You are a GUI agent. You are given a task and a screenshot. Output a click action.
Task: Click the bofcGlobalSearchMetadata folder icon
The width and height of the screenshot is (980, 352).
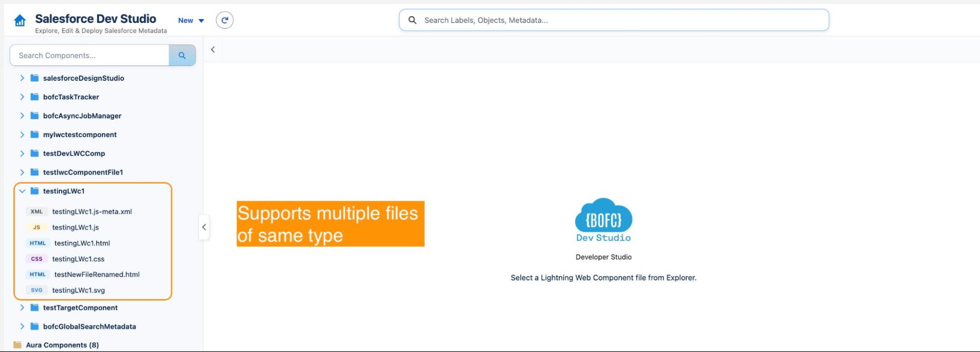click(x=34, y=327)
